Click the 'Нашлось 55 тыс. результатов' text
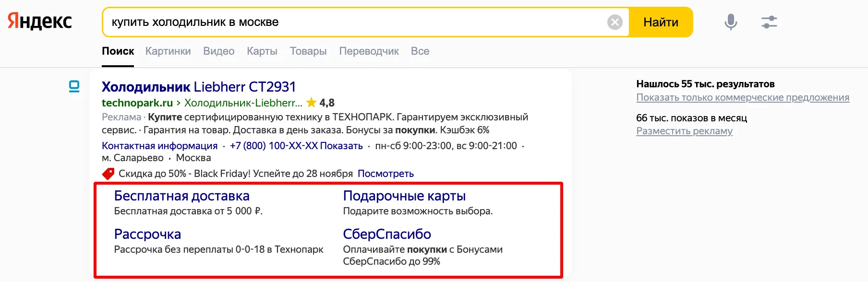The width and height of the screenshot is (868, 282). pyautogui.click(x=706, y=84)
